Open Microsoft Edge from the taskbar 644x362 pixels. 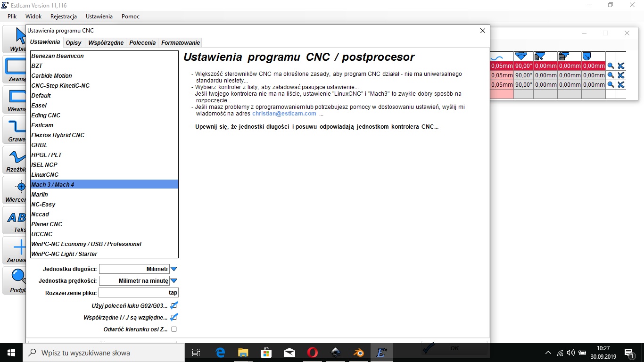click(x=220, y=352)
